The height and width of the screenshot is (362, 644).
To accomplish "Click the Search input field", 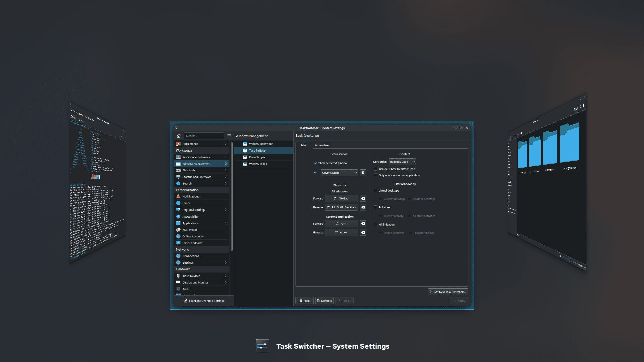I will (x=204, y=136).
